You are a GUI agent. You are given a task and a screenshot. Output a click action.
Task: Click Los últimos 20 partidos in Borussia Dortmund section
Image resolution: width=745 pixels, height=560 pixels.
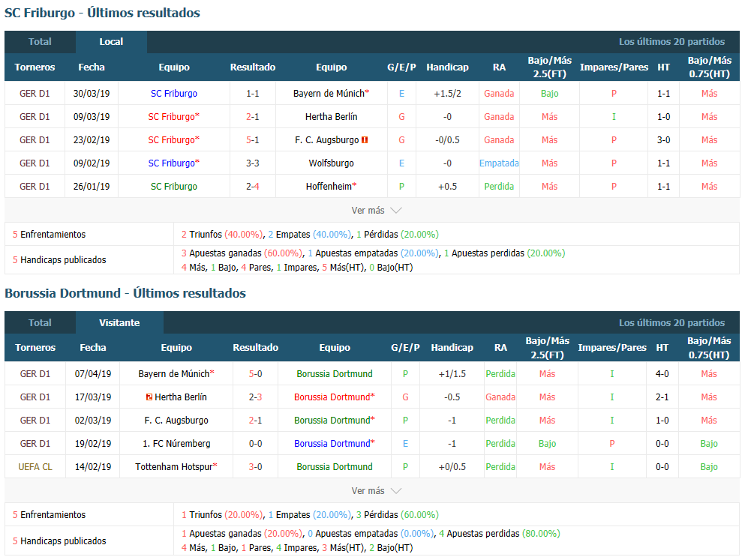(671, 322)
